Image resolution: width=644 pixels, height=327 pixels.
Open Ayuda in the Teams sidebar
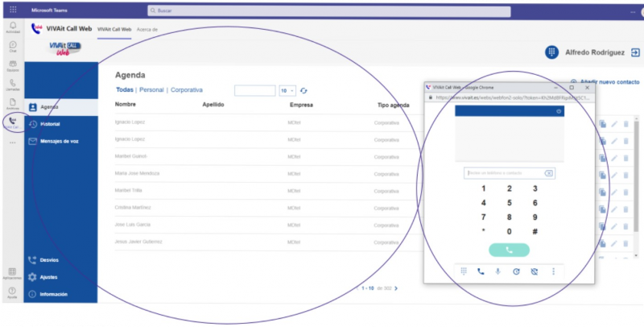(x=12, y=292)
